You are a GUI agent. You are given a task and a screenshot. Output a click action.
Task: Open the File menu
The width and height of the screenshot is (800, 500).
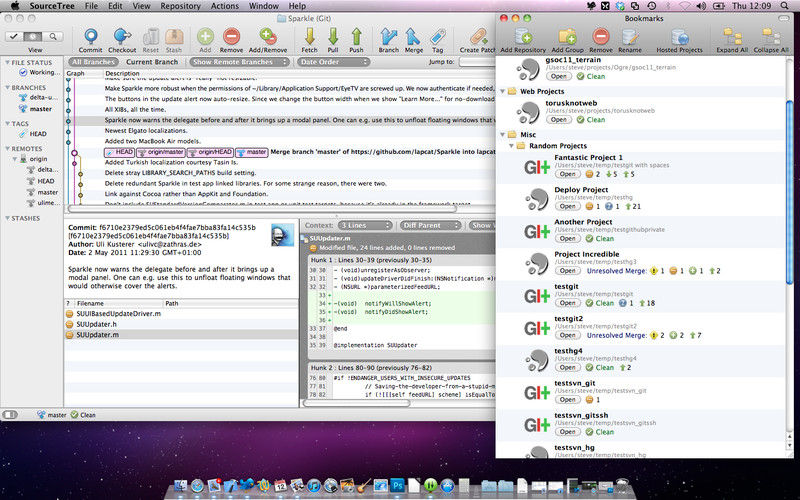pyautogui.click(x=91, y=6)
